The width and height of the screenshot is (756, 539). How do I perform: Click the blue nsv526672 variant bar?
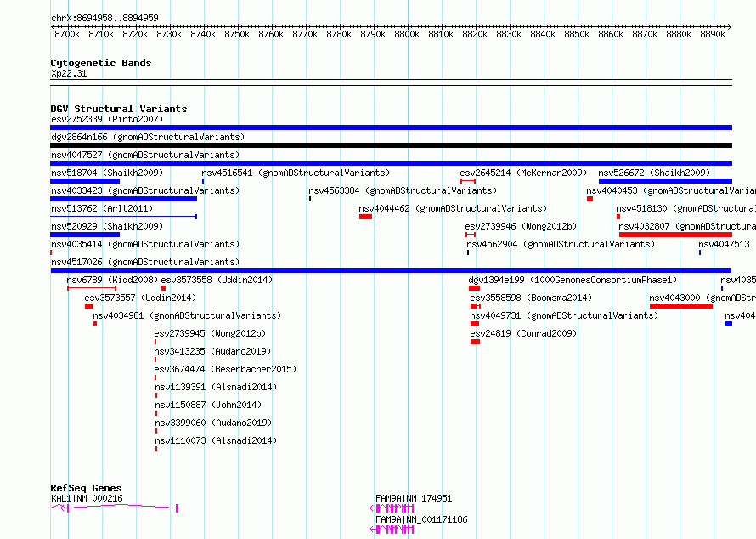tap(665, 181)
